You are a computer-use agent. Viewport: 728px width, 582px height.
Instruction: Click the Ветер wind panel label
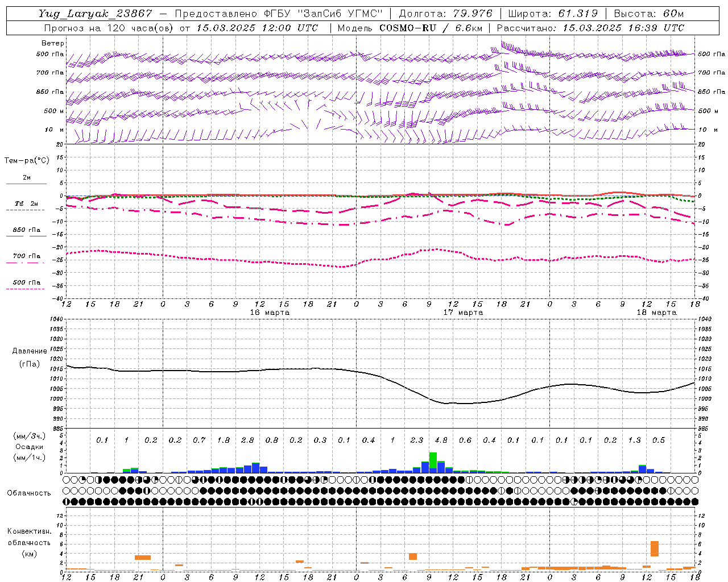[x=52, y=43]
